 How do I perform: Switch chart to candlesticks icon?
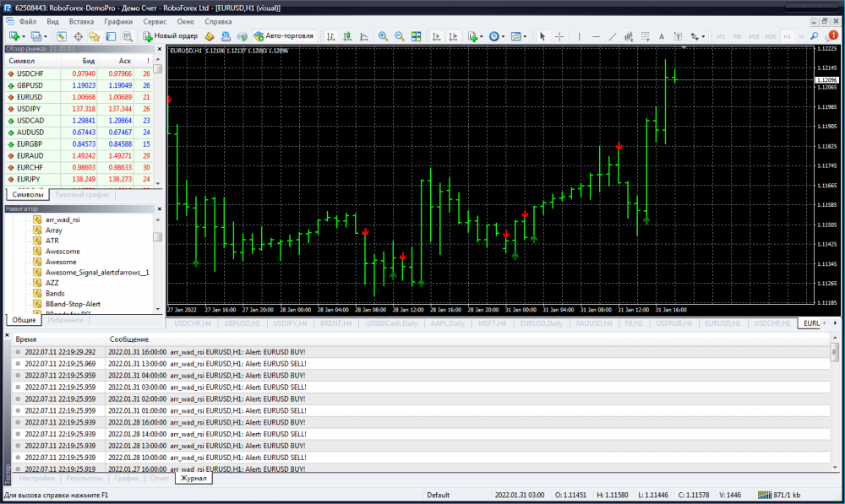[347, 36]
